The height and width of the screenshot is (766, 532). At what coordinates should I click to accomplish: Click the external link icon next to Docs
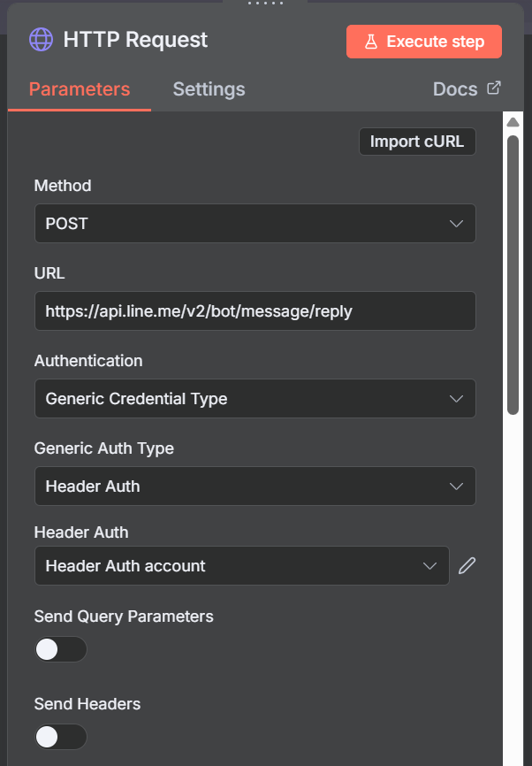[494, 88]
